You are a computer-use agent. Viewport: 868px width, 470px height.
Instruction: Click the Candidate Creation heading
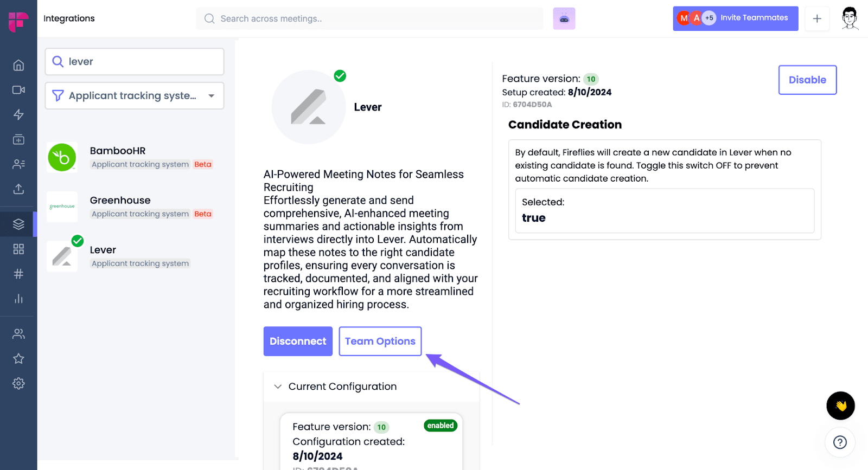pos(565,125)
